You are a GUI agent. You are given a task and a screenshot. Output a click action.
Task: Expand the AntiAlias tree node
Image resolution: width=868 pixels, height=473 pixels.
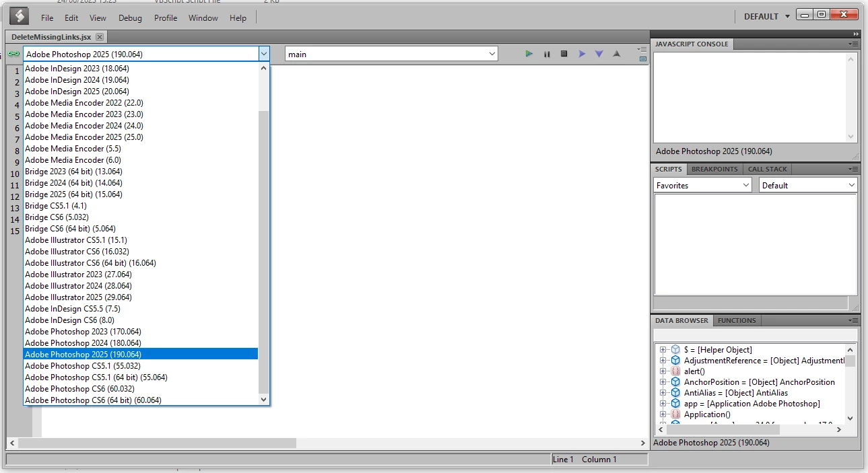click(x=663, y=393)
